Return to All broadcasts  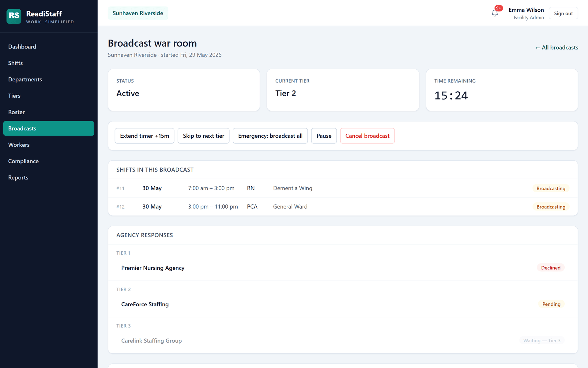pos(557,48)
